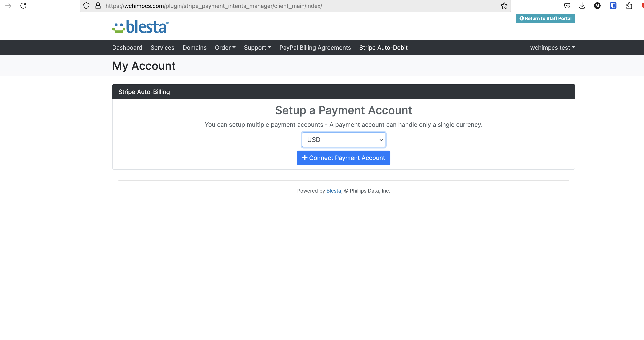Click Return to Staff Portal button

point(545,19)
